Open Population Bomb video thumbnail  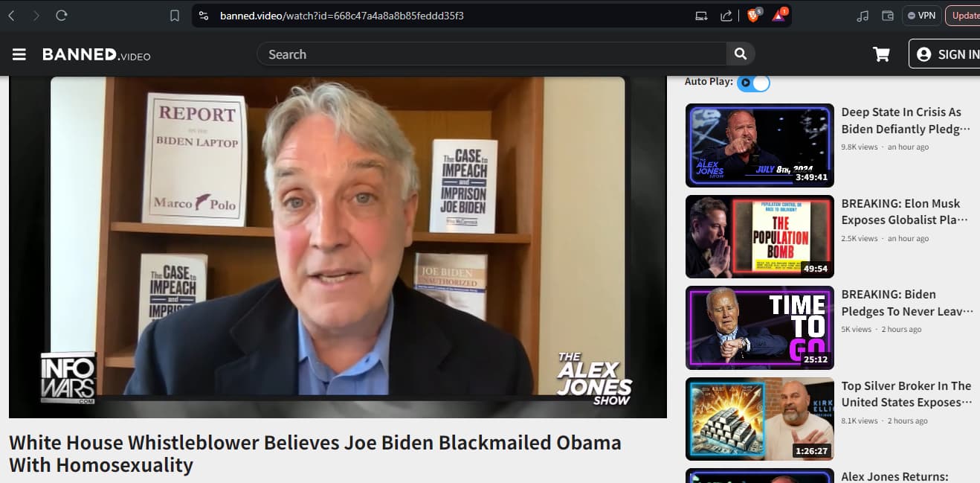pyautogui.click(x=760, y=237)
